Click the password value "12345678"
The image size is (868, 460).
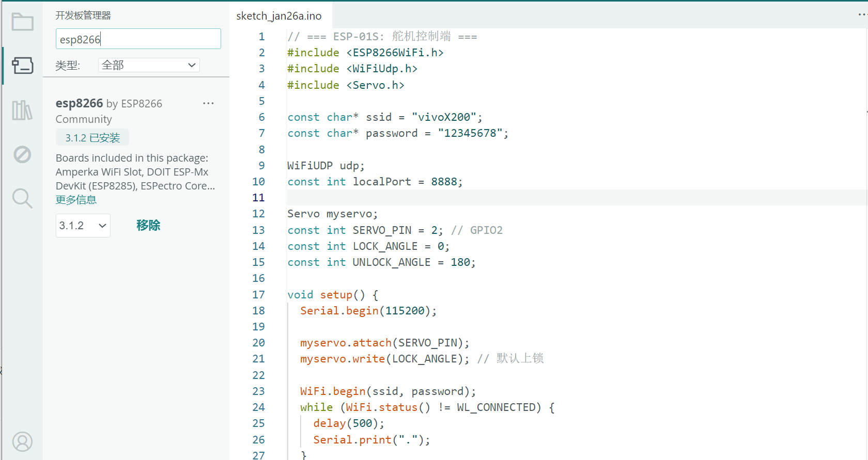470,133
